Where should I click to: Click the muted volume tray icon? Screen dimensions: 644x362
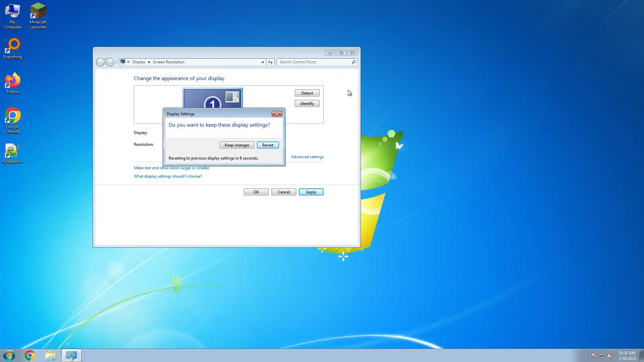coord(610,356)
